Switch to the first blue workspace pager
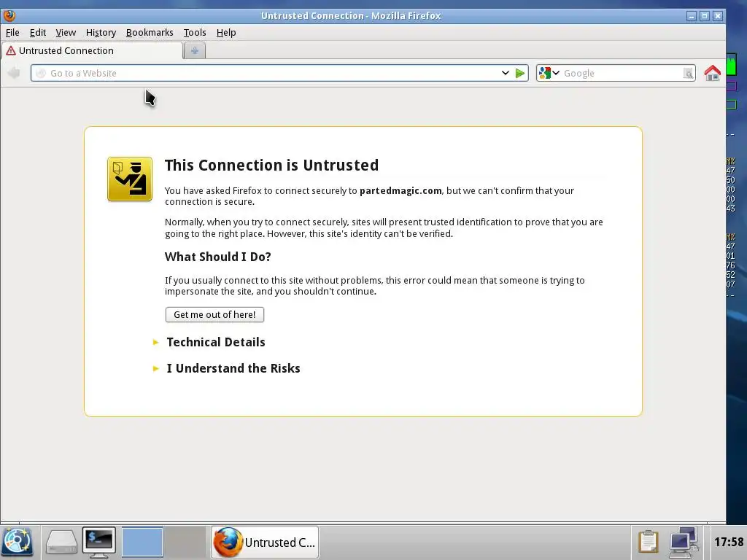The image size is (747, 560). 142,542
